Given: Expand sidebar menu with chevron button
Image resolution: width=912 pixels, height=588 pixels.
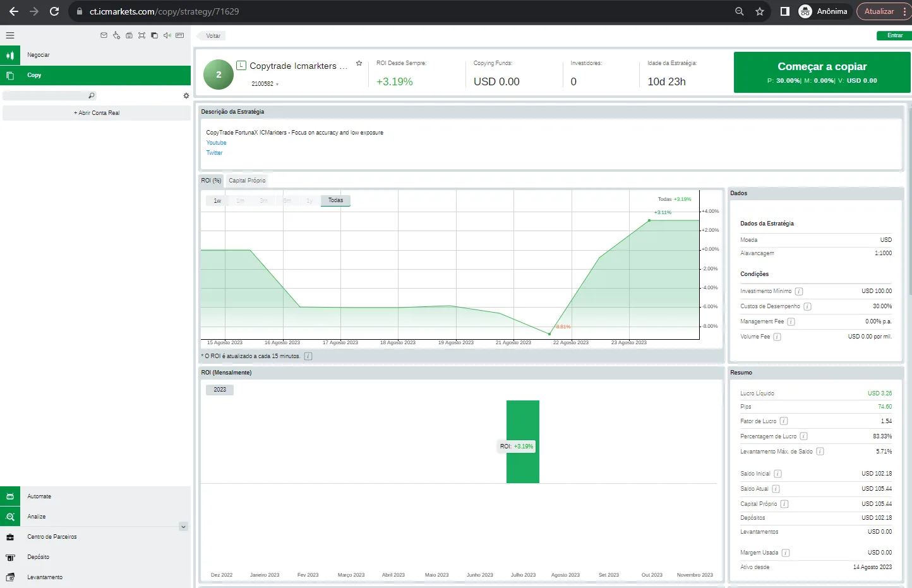Looking at the screenshot, I should tap(183, 527).
